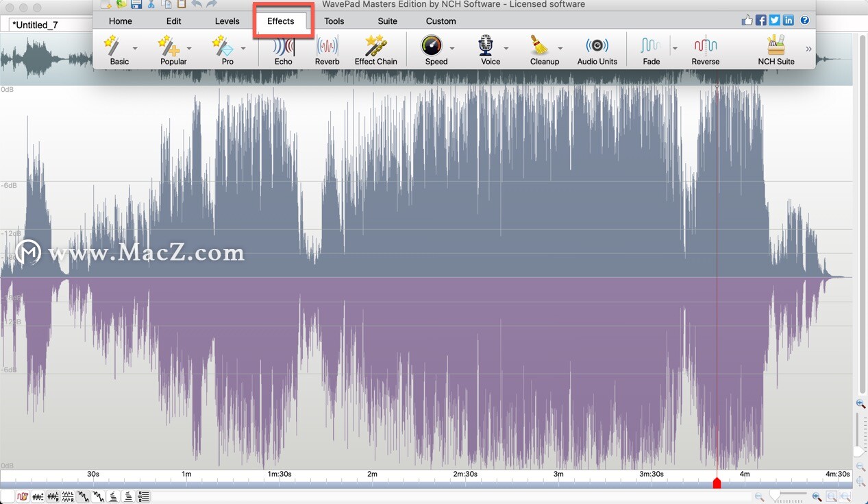Expand the Popular dropdown arrow
The width and height of the screenshot is (868, 504).
189,49
